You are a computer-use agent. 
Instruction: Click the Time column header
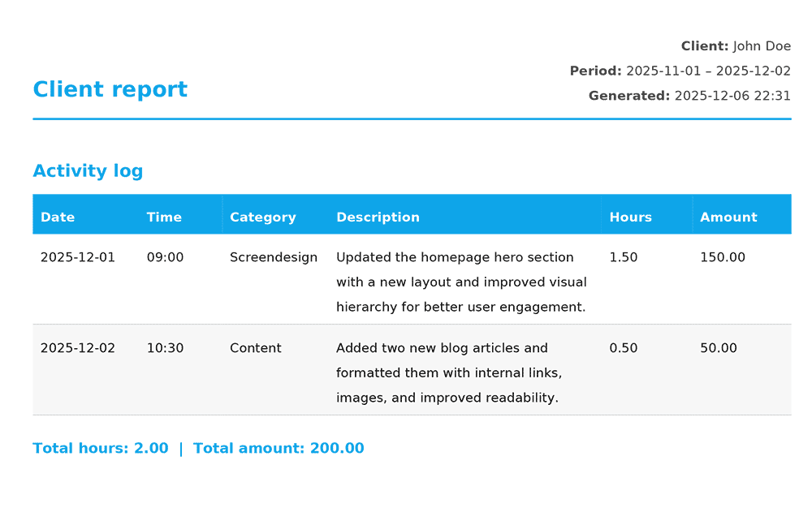click(164, 217)
